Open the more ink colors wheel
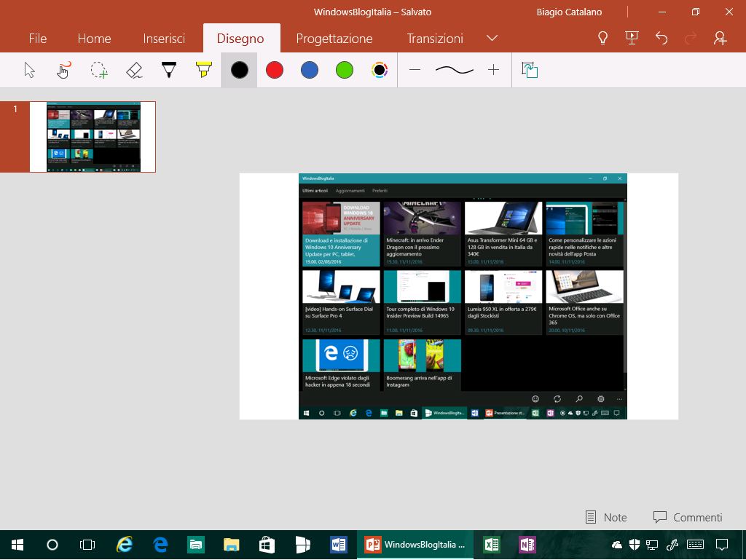 [x=379, y=71]
